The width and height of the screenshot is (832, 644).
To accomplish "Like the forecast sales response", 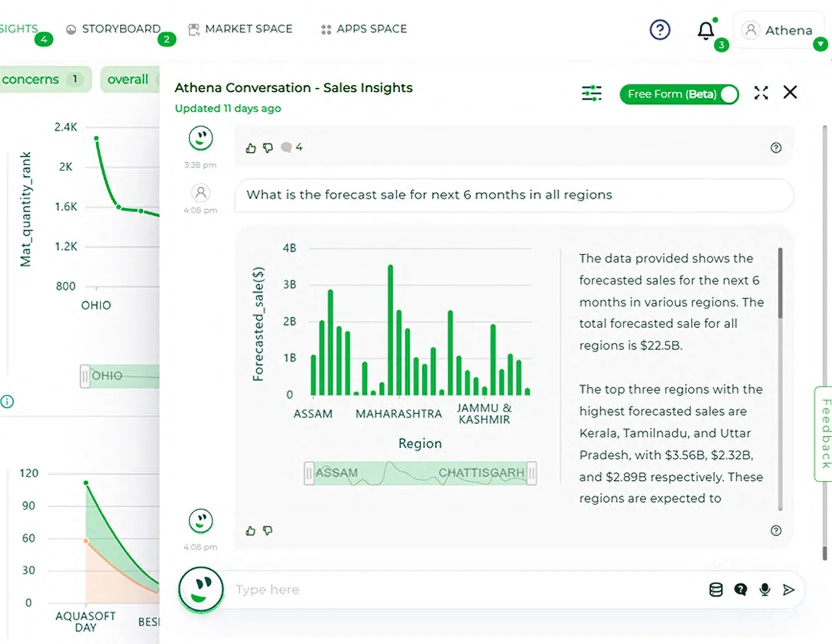I will click(251, 531).
